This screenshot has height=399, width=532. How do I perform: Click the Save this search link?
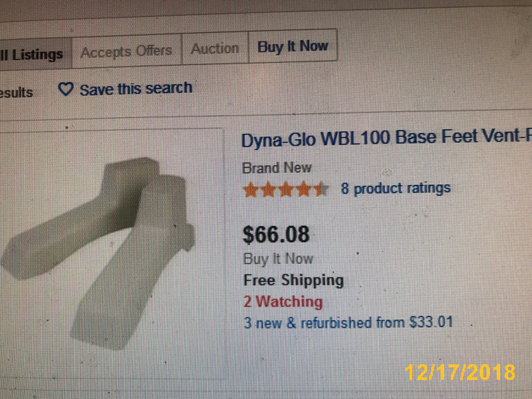tap(136, 88)
